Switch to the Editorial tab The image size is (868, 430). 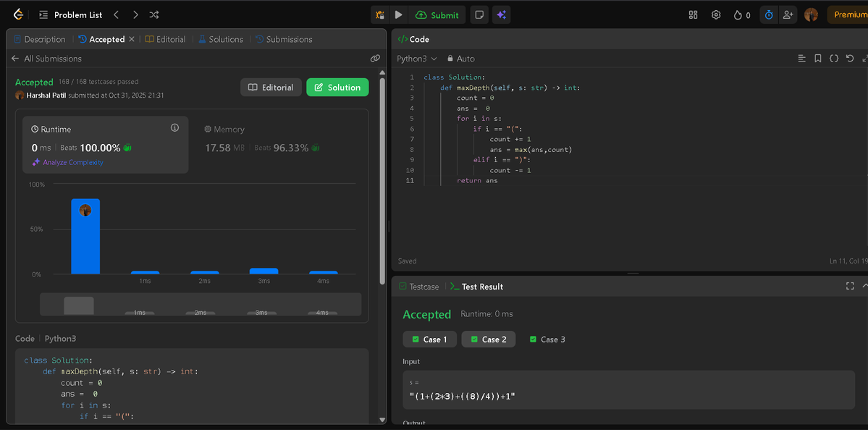tap(169, 39)
